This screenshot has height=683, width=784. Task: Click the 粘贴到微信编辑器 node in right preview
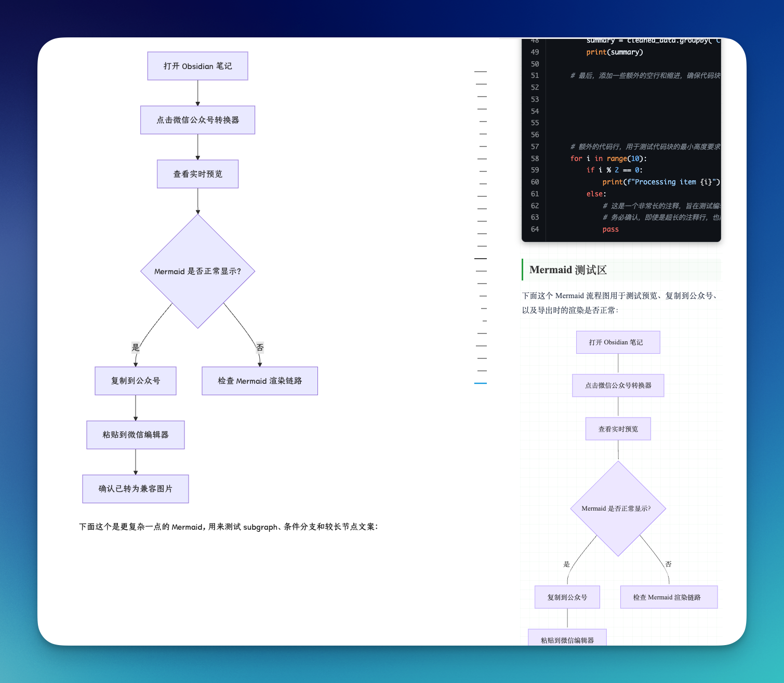[567, 638]
